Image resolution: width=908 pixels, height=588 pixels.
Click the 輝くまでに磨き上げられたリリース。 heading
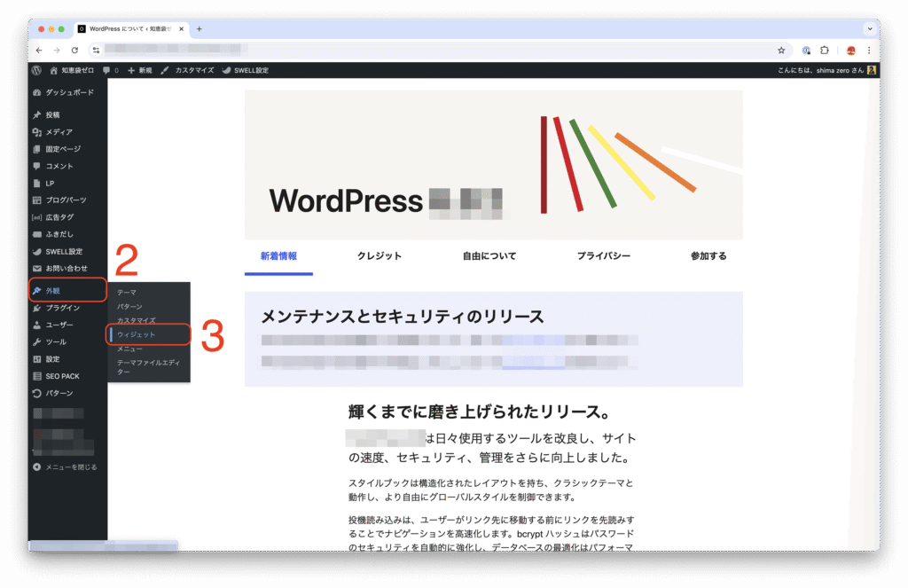click(x=480, y=412)
